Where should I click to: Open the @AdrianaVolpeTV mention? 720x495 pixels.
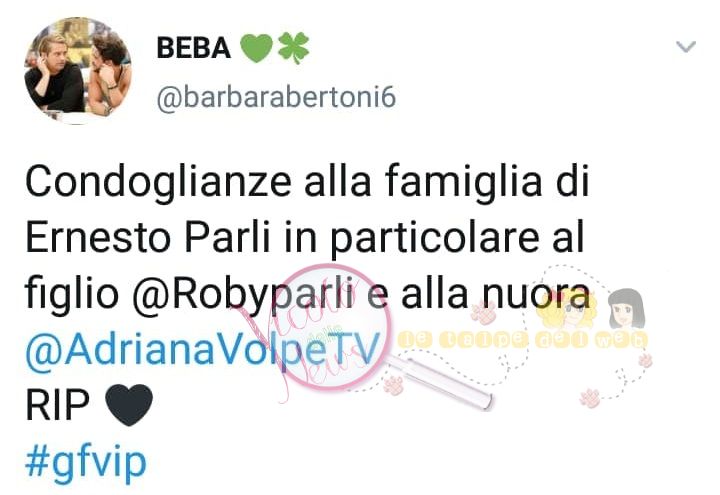pos(202,350)
